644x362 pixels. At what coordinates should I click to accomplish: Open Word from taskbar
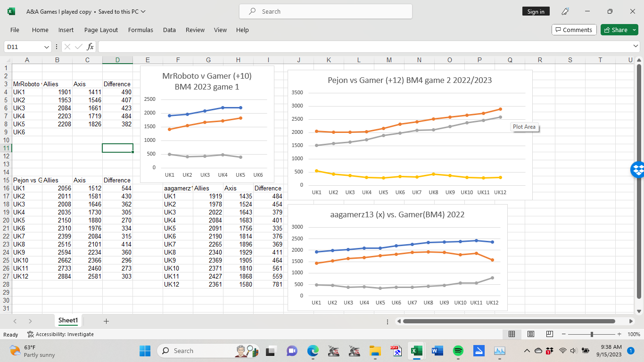437,351
